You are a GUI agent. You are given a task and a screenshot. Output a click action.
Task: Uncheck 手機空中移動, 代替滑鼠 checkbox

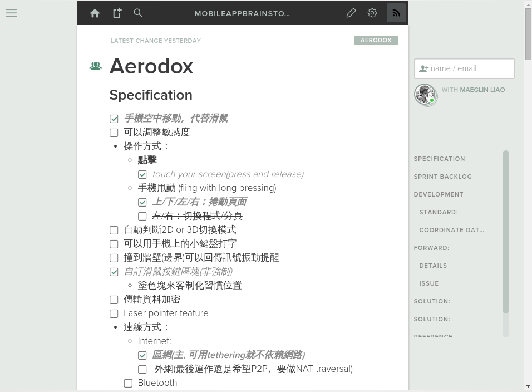[x=114, y=119]
